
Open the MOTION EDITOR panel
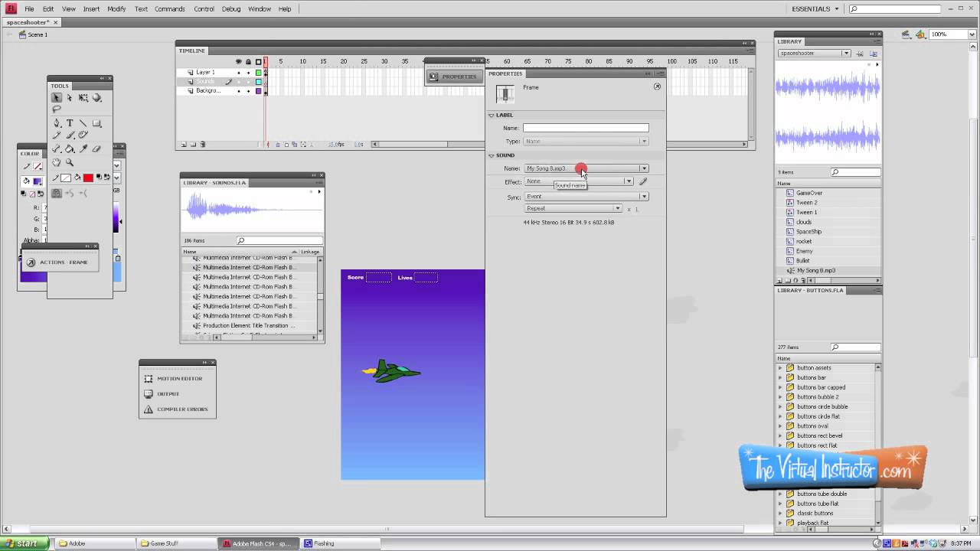[x=179, y=378]
